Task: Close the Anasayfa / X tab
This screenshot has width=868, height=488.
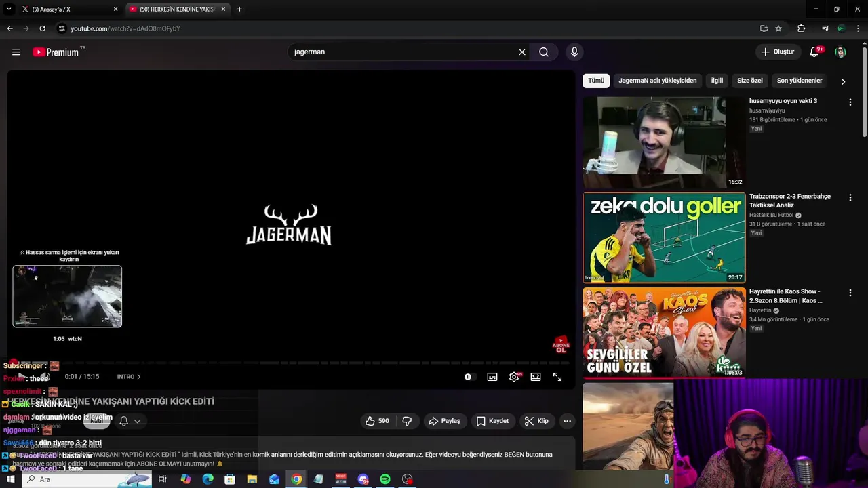Action: click(115, 9)
